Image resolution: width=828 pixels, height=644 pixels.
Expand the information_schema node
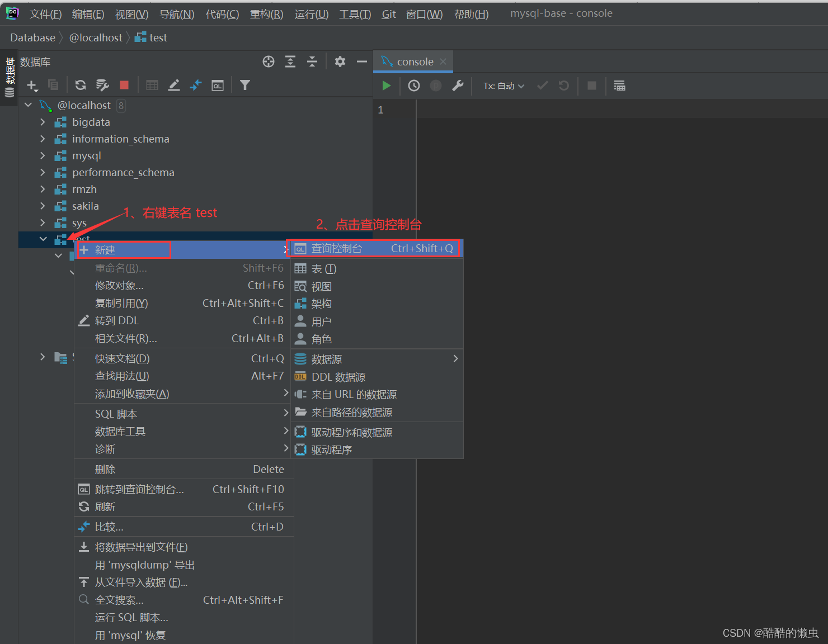43,139
